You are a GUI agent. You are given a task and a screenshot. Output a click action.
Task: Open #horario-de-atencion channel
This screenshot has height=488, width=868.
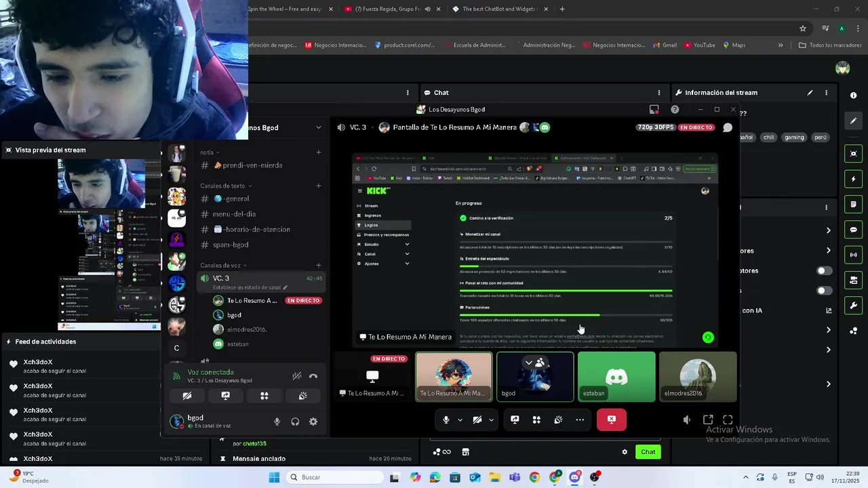[x=260, y=229]
